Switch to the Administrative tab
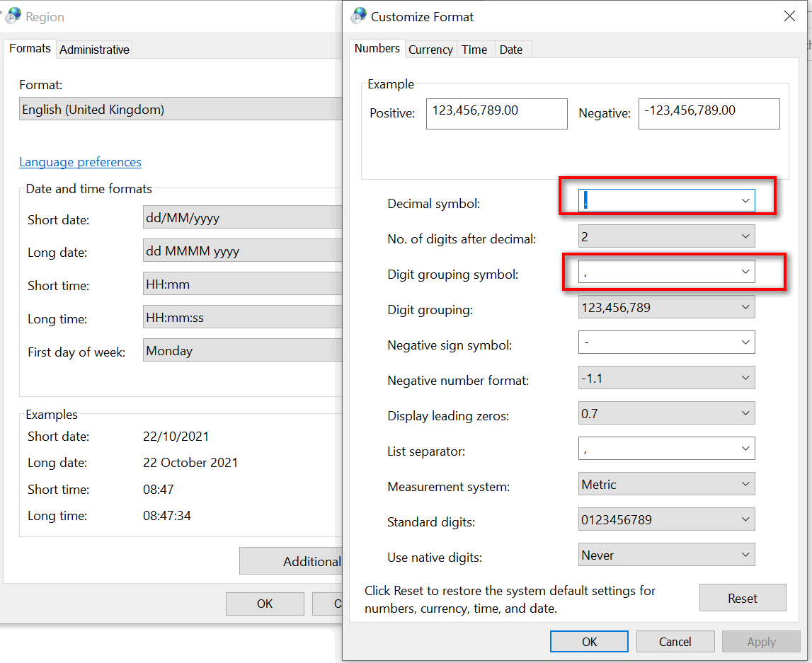Screen dimensions: 812x663 94,50
